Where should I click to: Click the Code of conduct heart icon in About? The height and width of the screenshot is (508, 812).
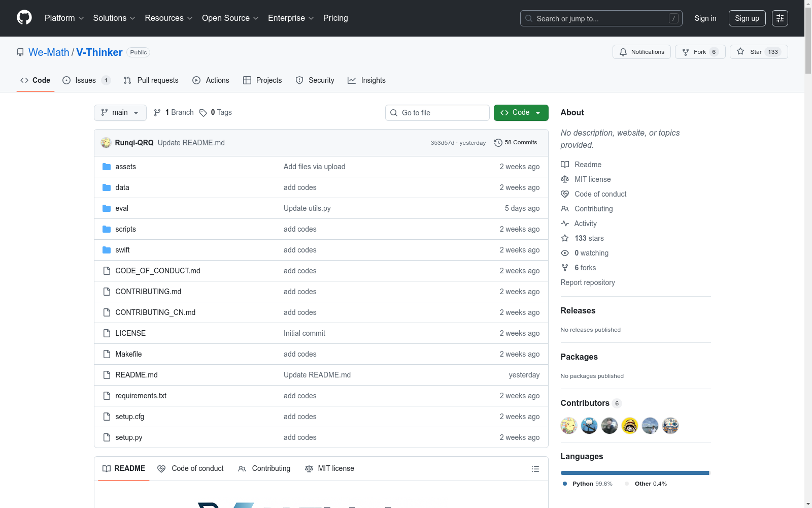pyautogui.click(x=565, y=194)
